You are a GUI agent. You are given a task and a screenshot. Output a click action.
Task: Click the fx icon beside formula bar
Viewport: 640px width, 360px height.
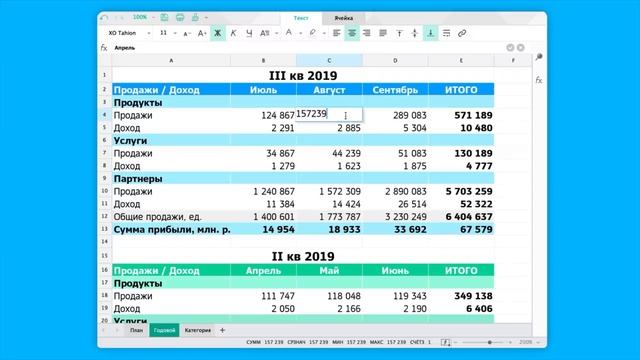[104, 48]
